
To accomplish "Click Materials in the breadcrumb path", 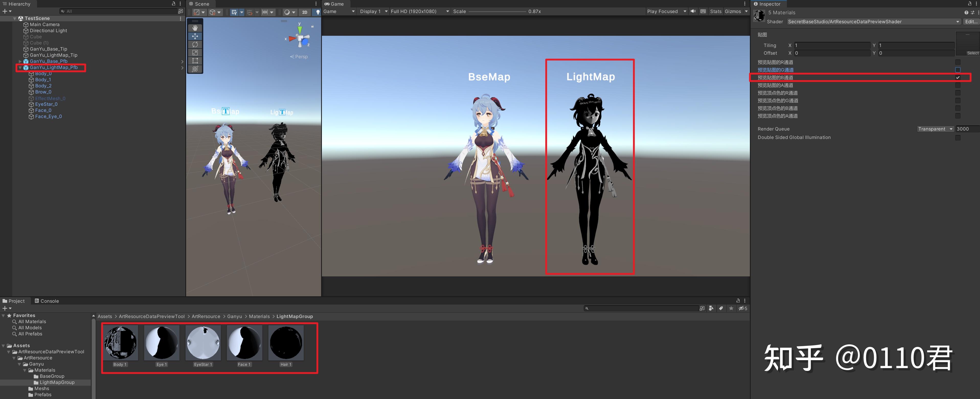I will [x=259, y=316].
